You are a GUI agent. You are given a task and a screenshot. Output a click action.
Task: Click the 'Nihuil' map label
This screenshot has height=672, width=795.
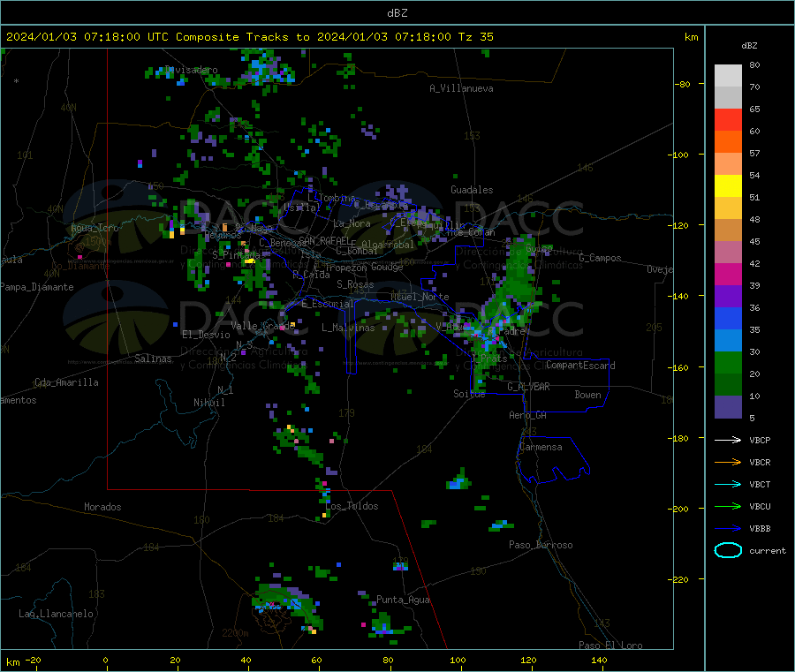(x=208, y=403)
